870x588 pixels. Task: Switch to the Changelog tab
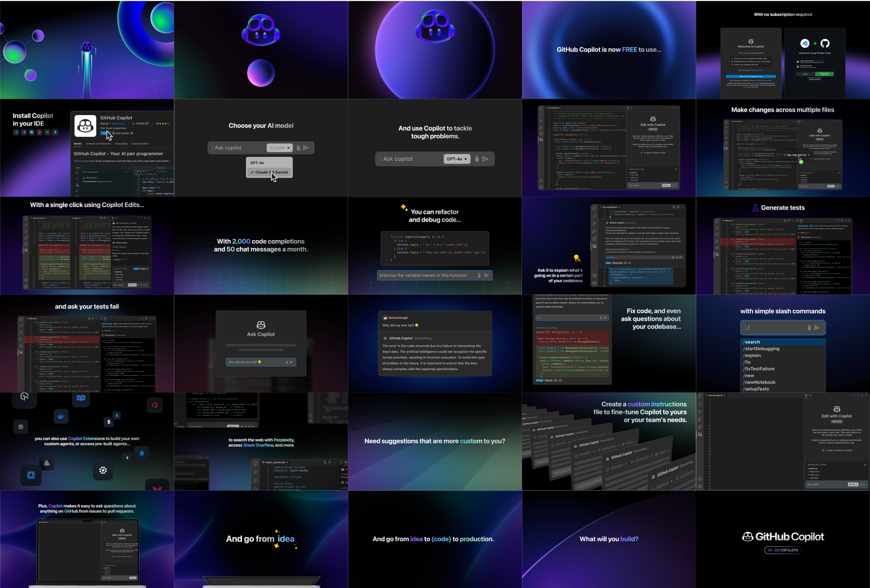tap(121, 144)
